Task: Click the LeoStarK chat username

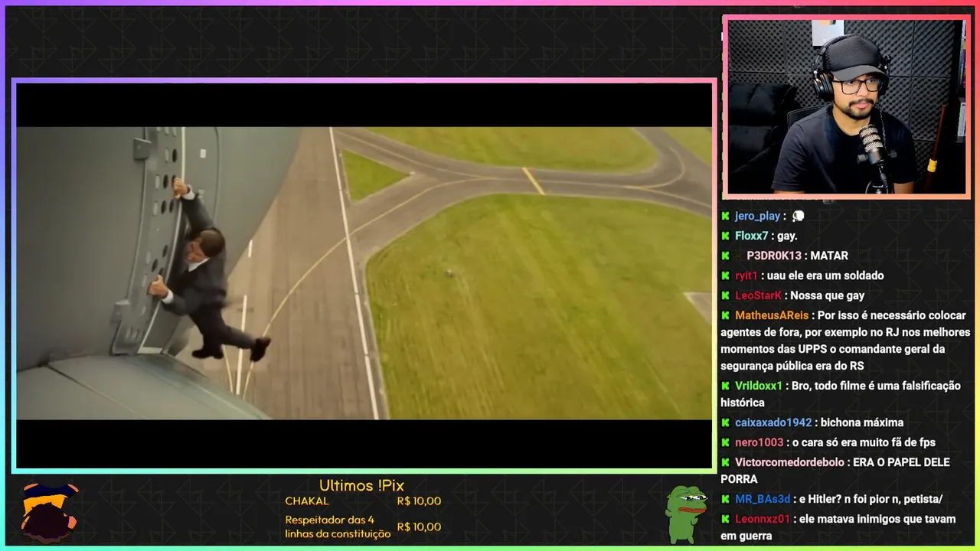Action: tap(758, 295)
